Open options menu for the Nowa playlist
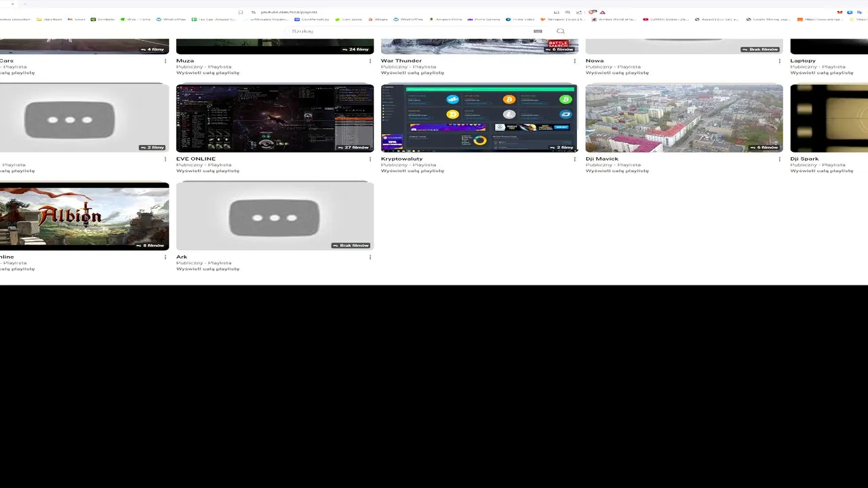The height and width of the screenshot is (488, 868). click(780, 61)
